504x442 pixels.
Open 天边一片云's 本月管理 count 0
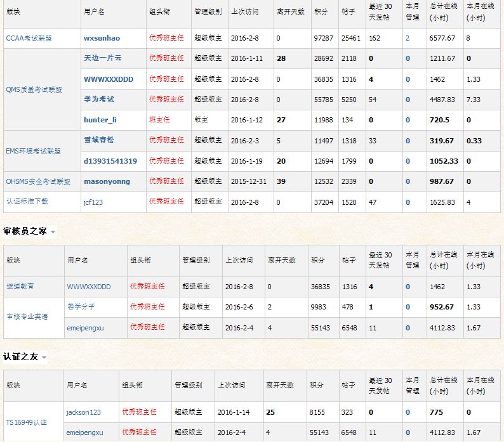coord(408,58)
